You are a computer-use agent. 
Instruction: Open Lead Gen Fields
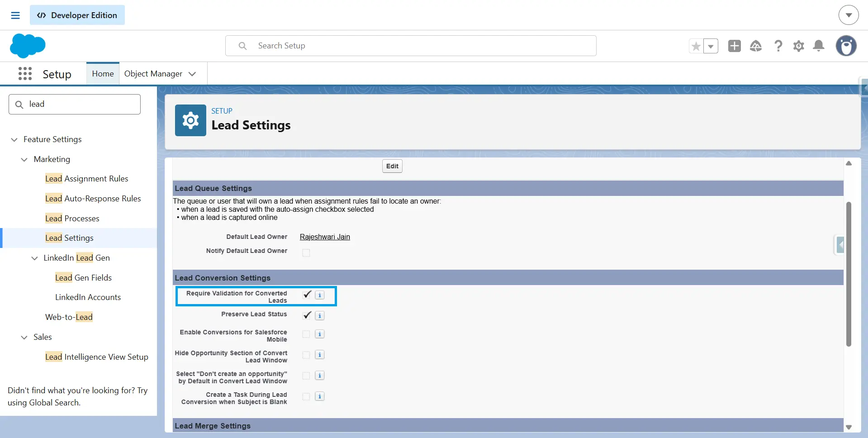pyautogui.click(x=84, y=278)
